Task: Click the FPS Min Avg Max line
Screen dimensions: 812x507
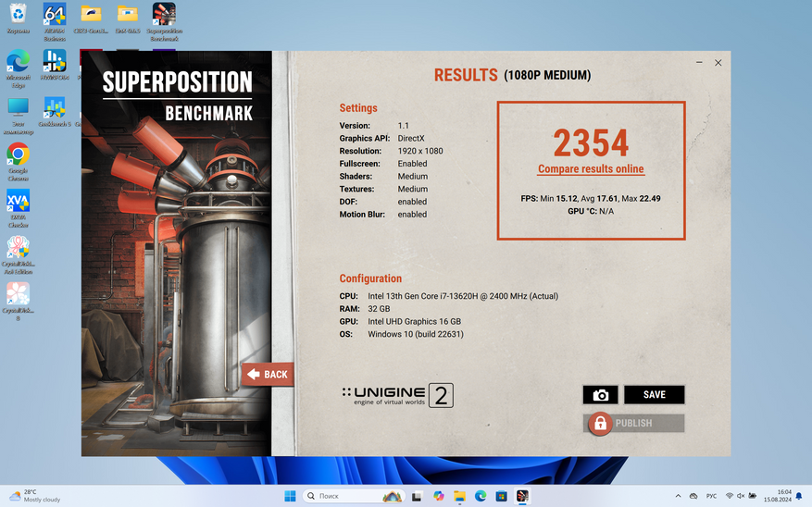Action: click(591, 199)
